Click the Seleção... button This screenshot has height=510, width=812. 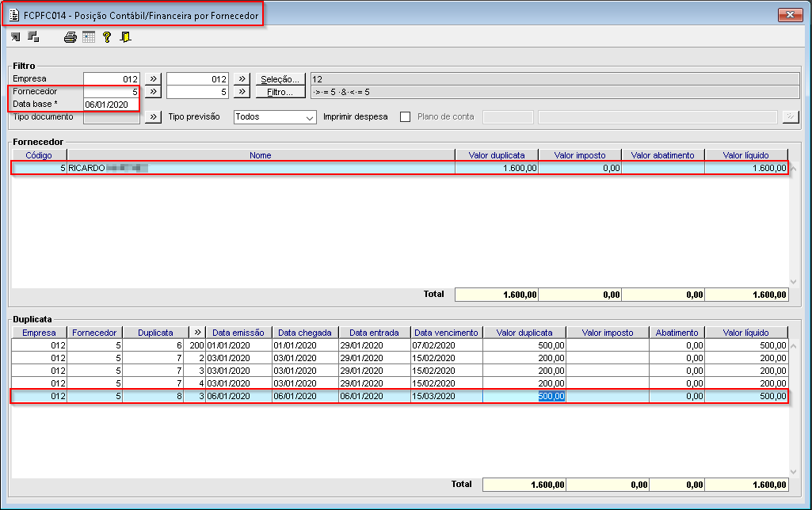click(x=280, y=79)
